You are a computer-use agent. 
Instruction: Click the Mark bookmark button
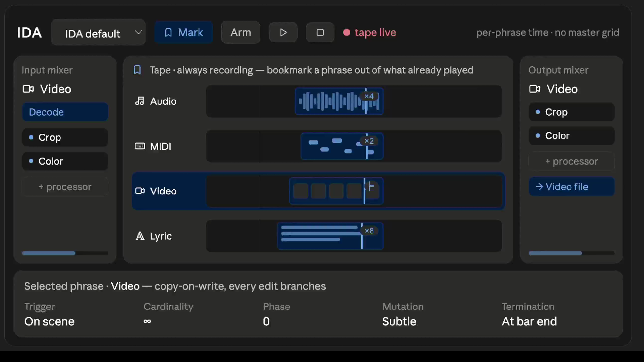click(183, 33)
